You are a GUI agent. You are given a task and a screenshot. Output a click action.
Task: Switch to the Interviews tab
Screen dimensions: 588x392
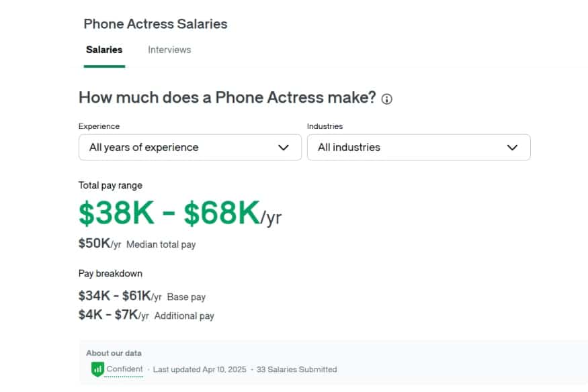[x=169, y=50]
